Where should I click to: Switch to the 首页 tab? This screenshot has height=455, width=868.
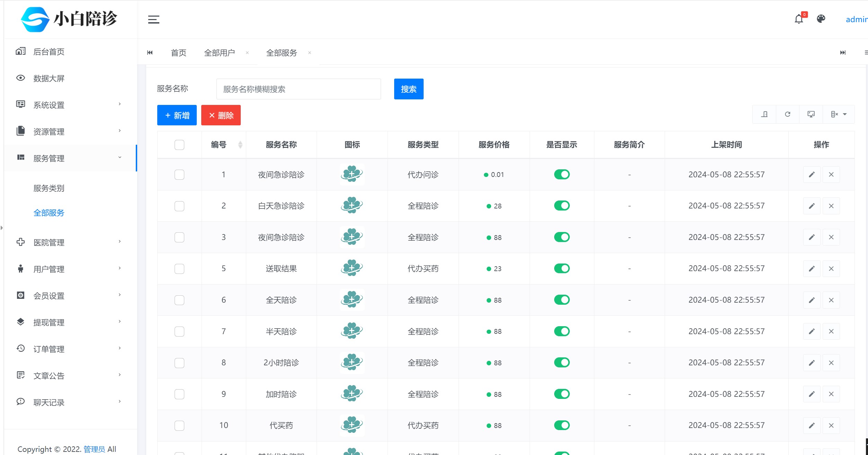pos(179,53)
